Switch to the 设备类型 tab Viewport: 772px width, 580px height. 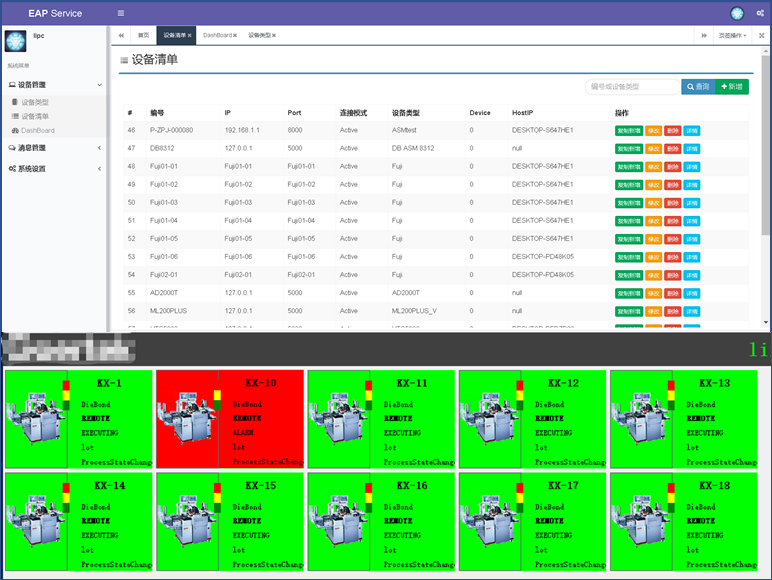[x=261, y=35]
